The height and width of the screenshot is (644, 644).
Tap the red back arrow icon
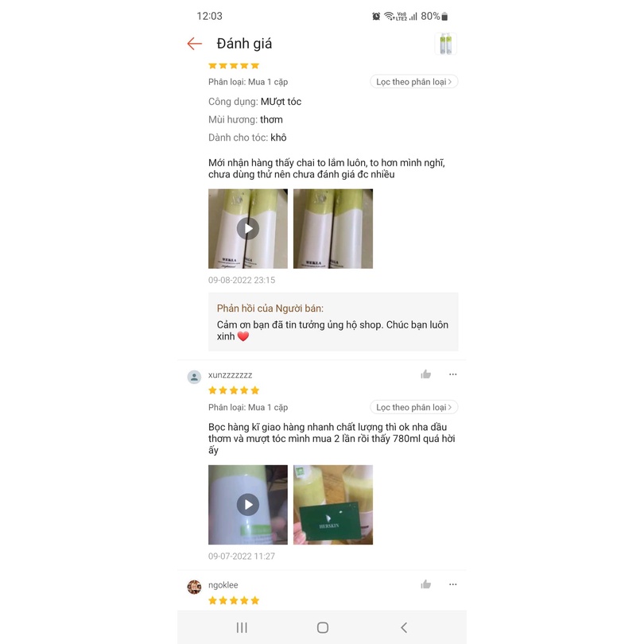pos(194,44)
